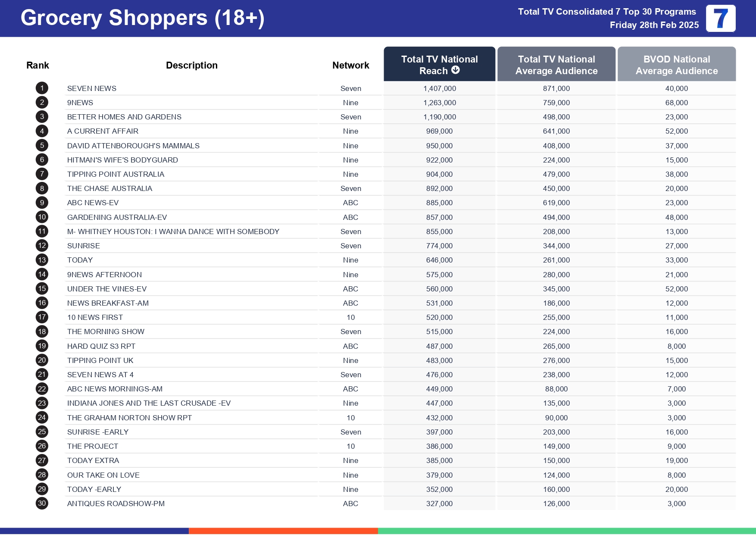Click the rank 22 circle badge
This screenshot has width=756, height=535.
click(42, 389)
